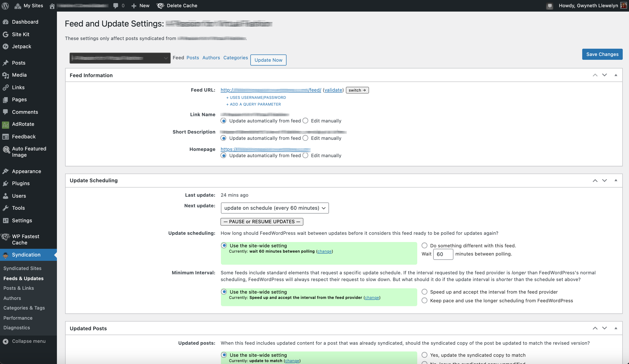Open Comments sidebar icon

[6, 112]
